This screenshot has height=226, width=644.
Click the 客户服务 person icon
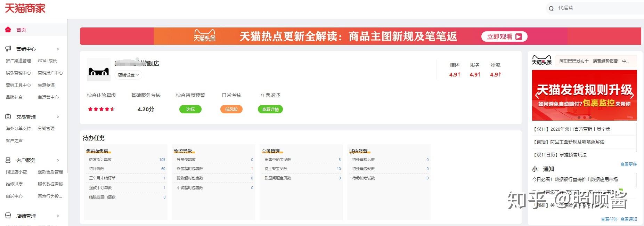coord(8,160)
